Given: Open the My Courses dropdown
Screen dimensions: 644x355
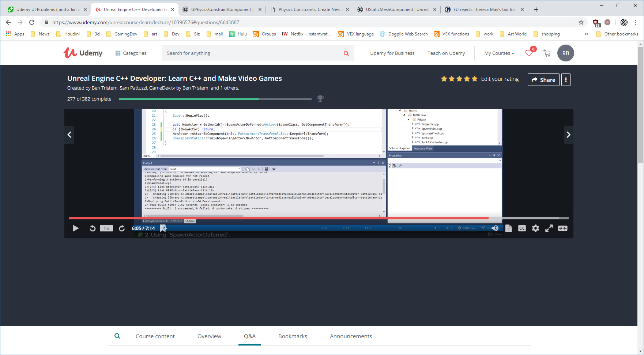Looking at the screenshot, I should click(498, 53).
